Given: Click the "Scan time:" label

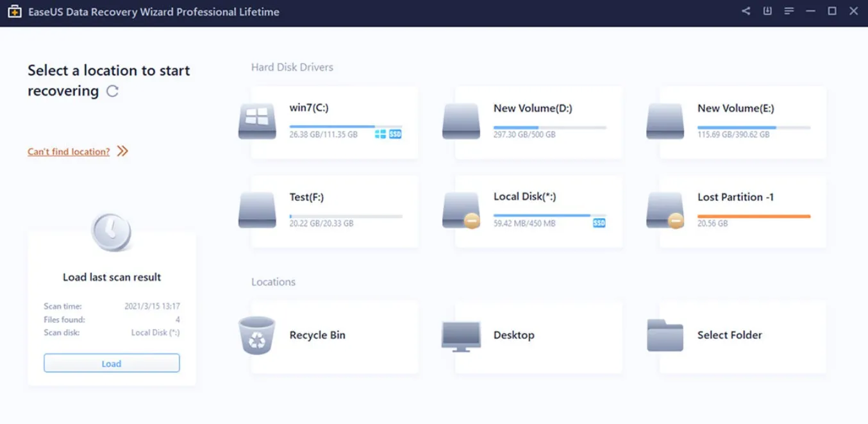Looking at the screenshot, I should [63, 306].
